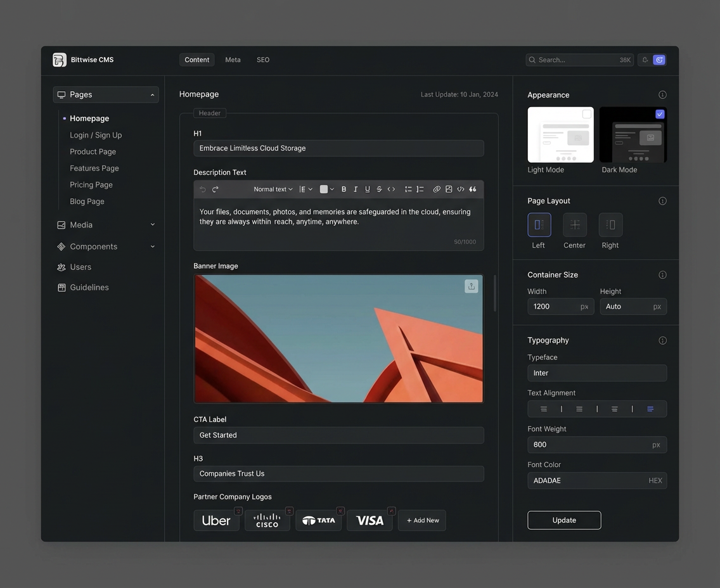Image resolution: width=720 pixels, height=588 pixels.
Task: Open the Meta tab
Action: pos(233,60)
